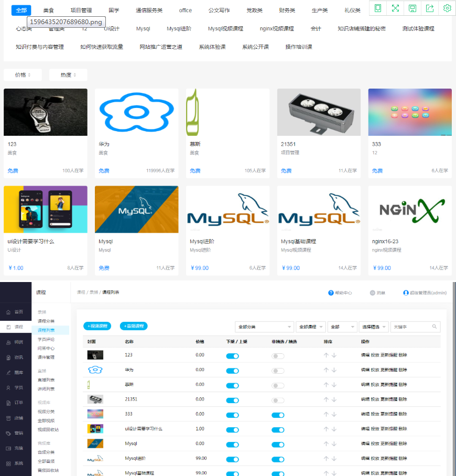This screenshot has width=456, height=476.
Task: Click the green fullscreen expand arrows icon
Action: (395, 8)
